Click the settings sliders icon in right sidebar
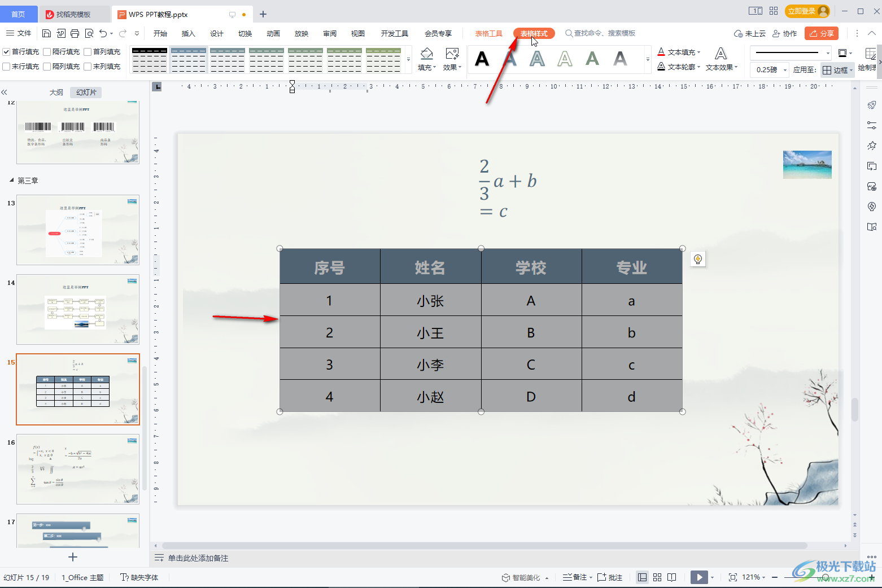 click(x=872, y=125)
